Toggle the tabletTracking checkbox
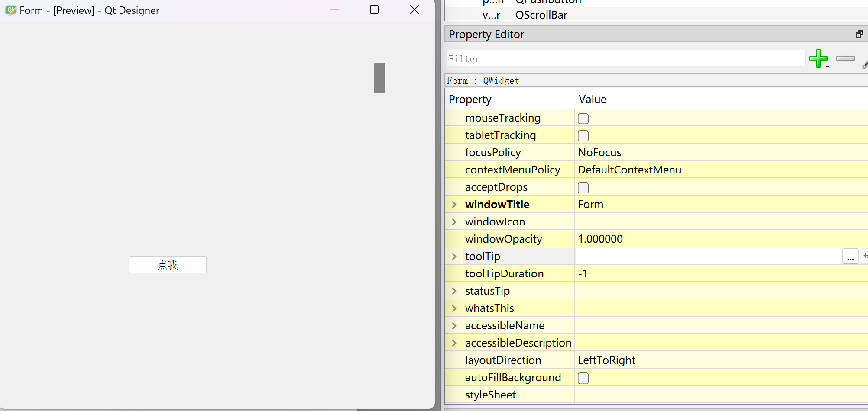 tap(583, 136)
